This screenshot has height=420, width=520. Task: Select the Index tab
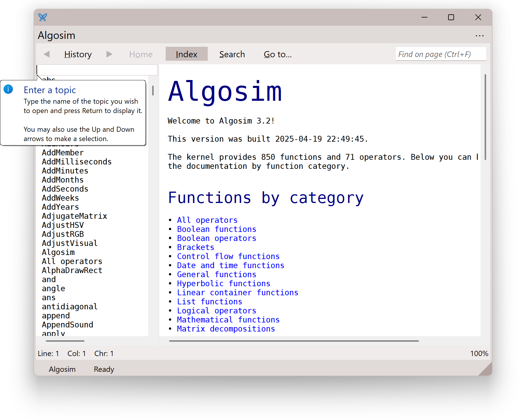pyautogui.click(x=186, y=54)
